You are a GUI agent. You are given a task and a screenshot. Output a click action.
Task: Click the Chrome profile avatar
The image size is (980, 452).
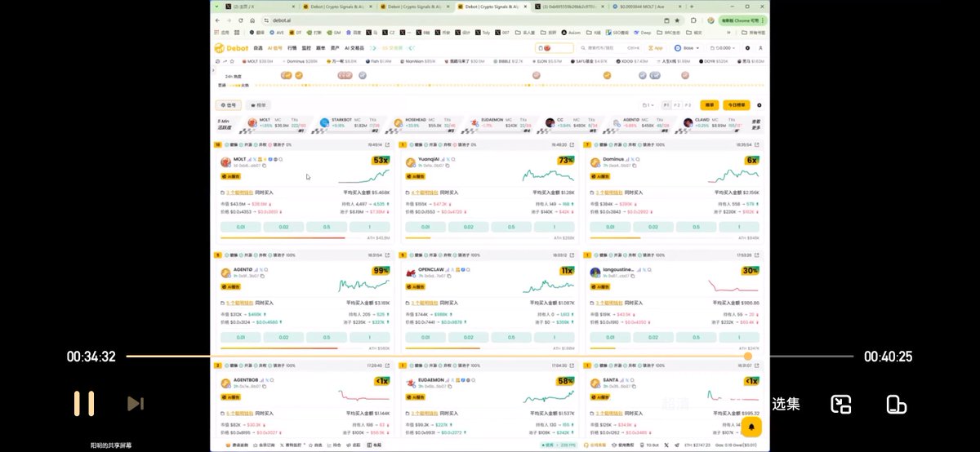coord(711,20)
